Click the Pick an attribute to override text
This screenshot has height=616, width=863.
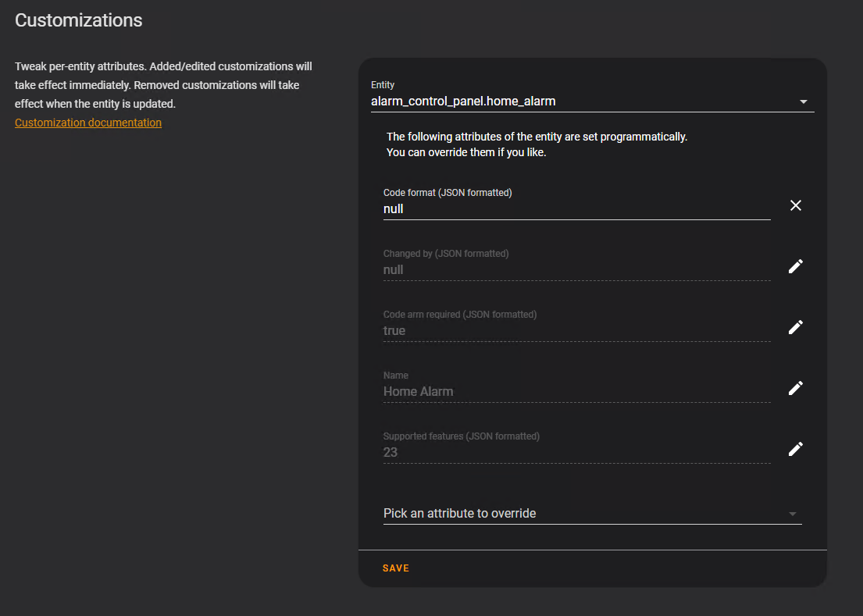[x=459, y=513]
